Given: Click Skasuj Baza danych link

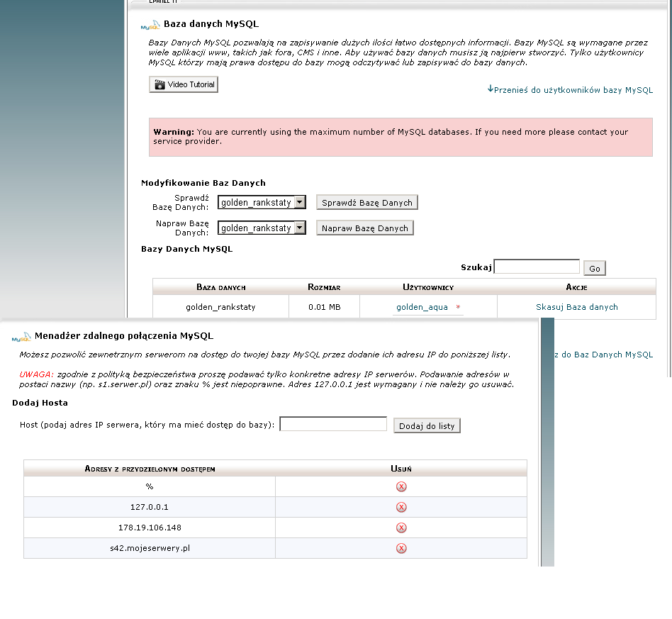Looking at the screenshot, I should pyautogui.click(x=577, y=307).
